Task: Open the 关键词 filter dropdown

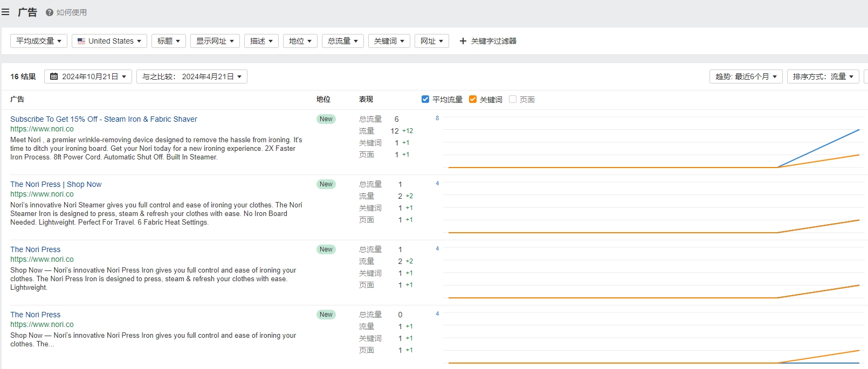Action: click(x=389, y=41)
